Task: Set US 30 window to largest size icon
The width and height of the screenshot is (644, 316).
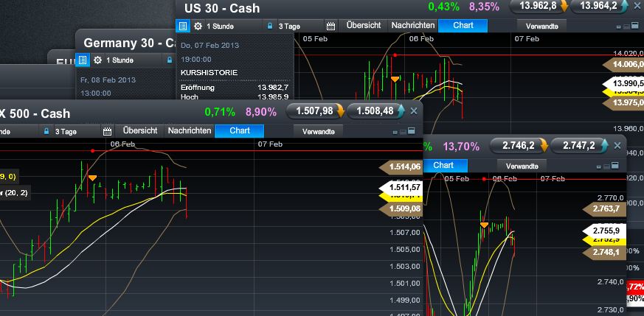Action: pyautogui.click(x=634, y=27)
